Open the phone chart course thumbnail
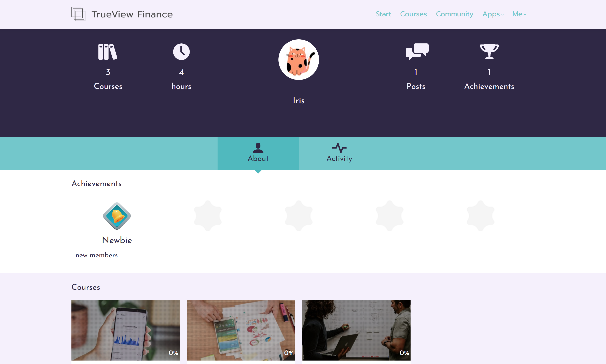Image resolution: width=606 pixels, height=364 pixels. click(x=125, y=330)
